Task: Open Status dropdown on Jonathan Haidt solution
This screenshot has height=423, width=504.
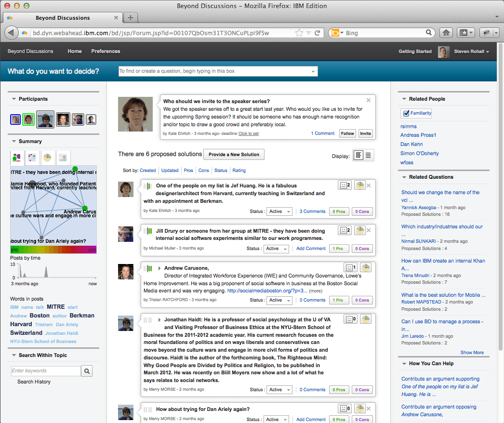Action: (x=279, y=390)
